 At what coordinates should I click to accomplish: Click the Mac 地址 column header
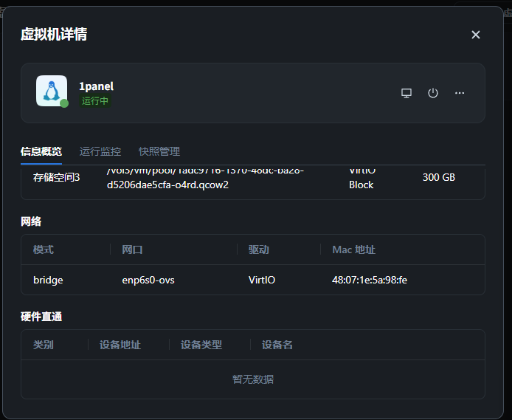tap(353, 249)
